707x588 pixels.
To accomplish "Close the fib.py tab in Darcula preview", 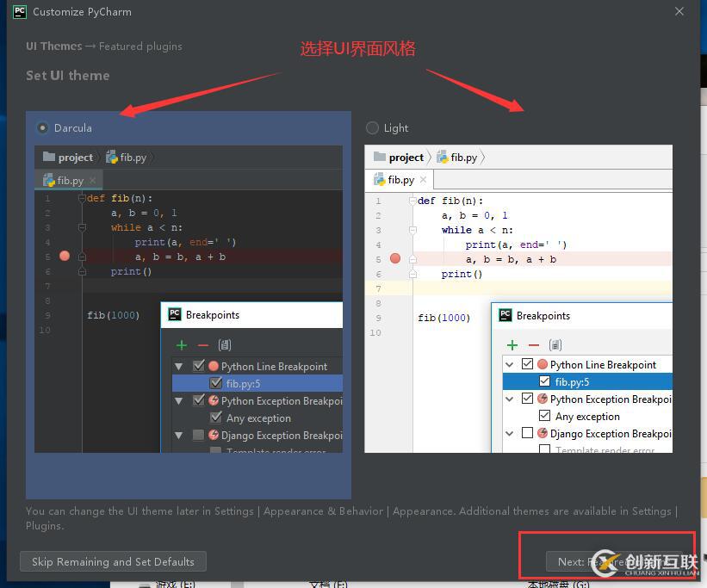I will point(93,181).
